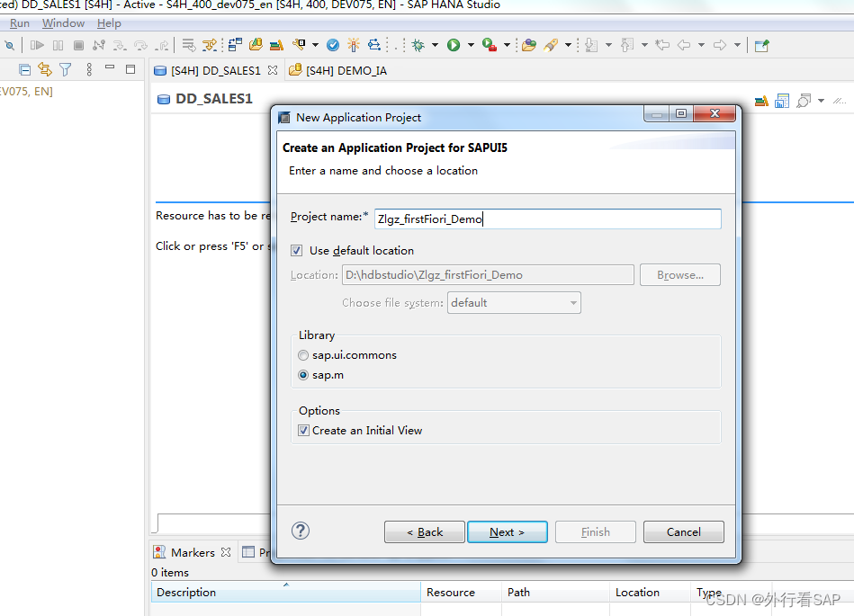The height and width of the screenshot is (616, 854).
Task: Click the Next Annotation toolbar icon
Action: pos(591,45)
